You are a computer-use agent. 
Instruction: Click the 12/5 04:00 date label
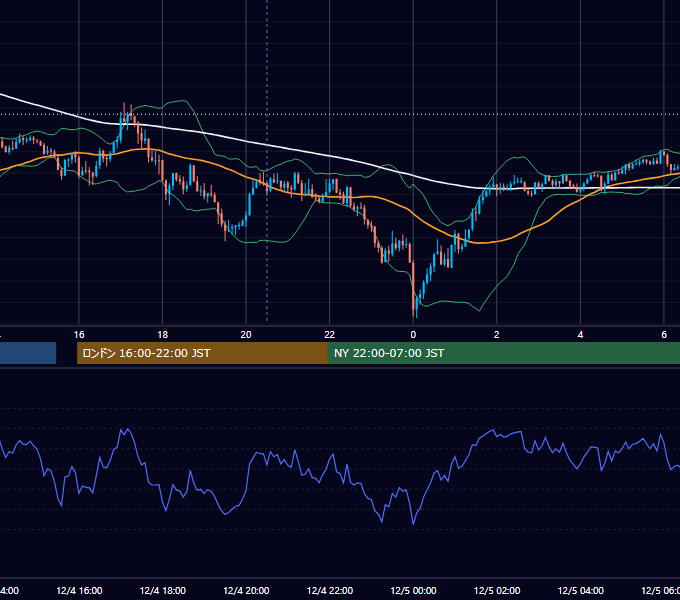(x=581, y=590)
